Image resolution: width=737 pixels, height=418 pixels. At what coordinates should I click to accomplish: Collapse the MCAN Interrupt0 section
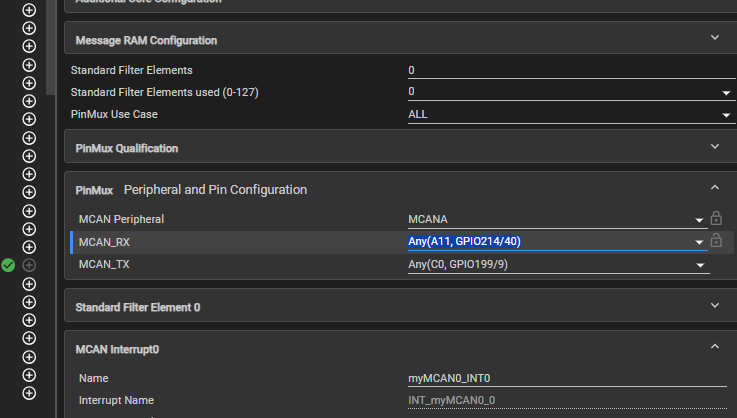tap(714, 347)
